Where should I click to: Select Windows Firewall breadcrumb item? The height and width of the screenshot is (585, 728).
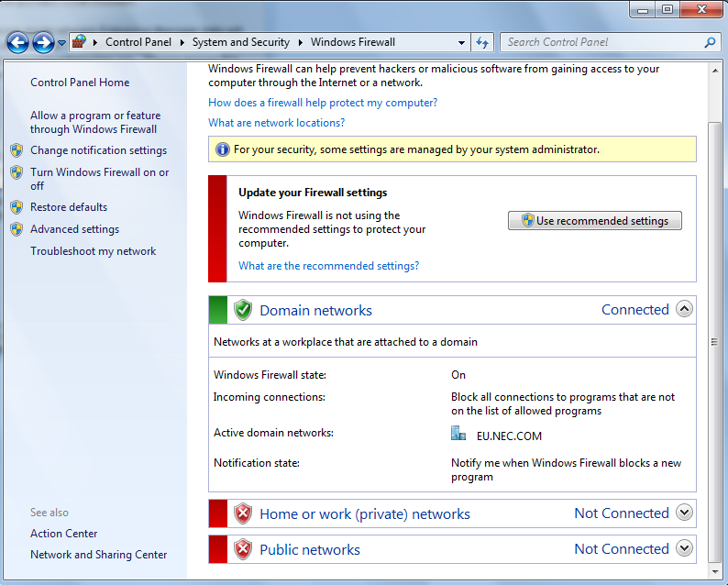pos(353,42)
